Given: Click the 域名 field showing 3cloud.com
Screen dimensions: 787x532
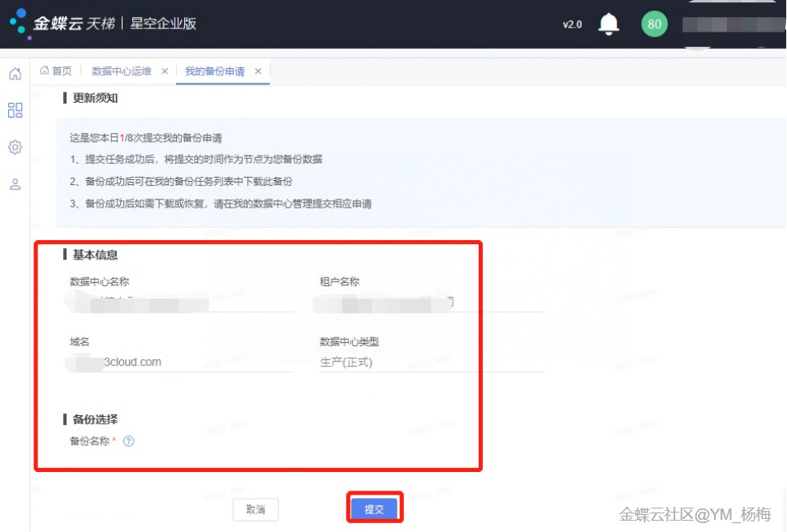Looking at the screenshot, I should click(181, 363).
